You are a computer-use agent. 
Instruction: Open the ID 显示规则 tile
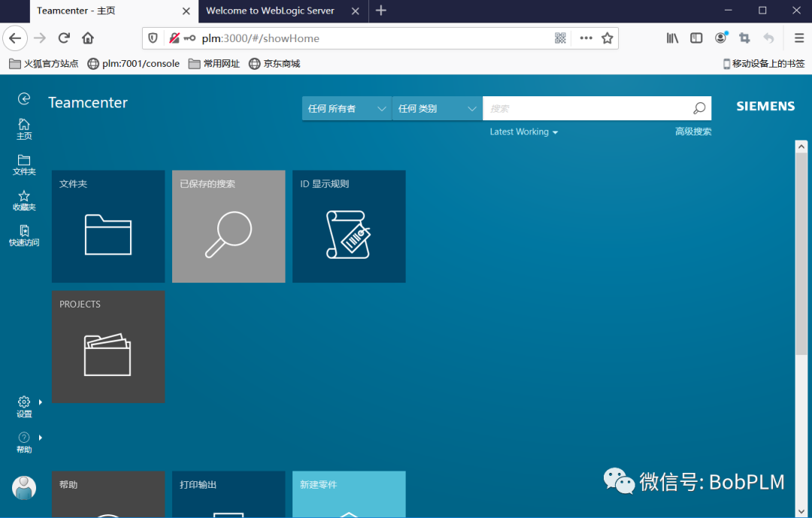[x=349, y=226]
